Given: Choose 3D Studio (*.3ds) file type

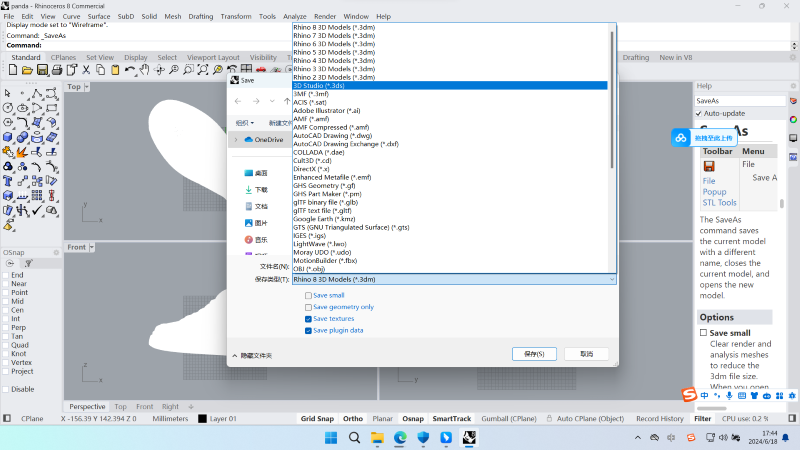Looking at the screenshot, I should [x=449, y=86].
